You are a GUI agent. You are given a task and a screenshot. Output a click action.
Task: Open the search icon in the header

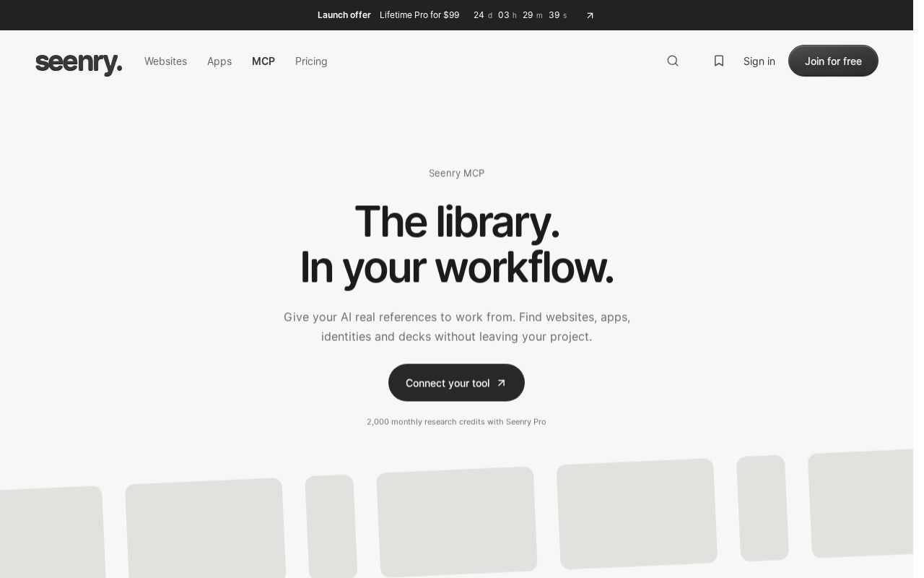(673, 61)
